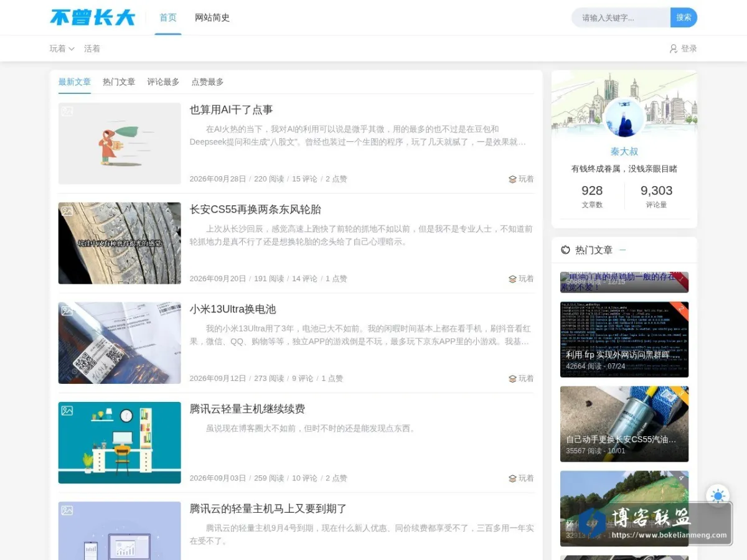Click 15 评论 on 也算用AI干了点事
Image resolution: width=747 pixels, height=560 pixels.
tap(304, 179)
